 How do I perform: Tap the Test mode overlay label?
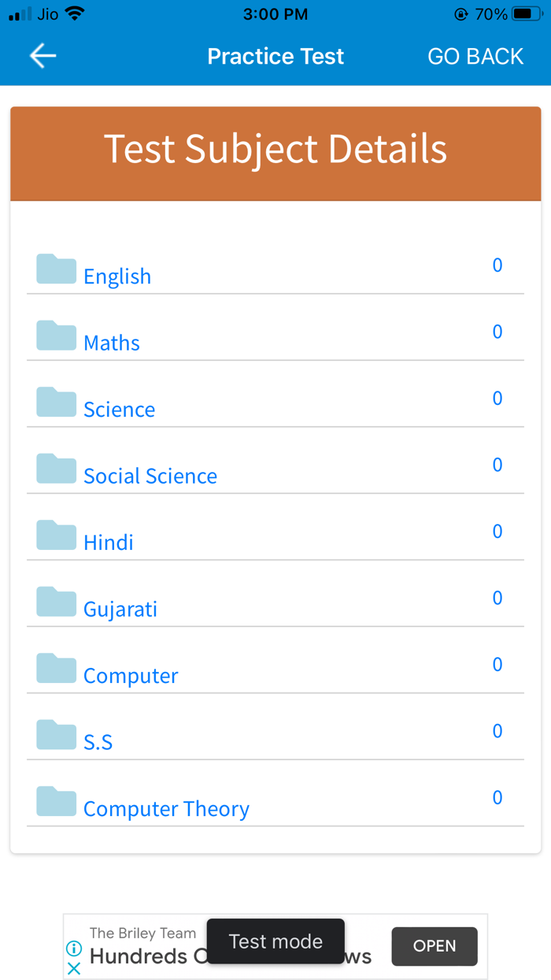[x=275, y=941]
